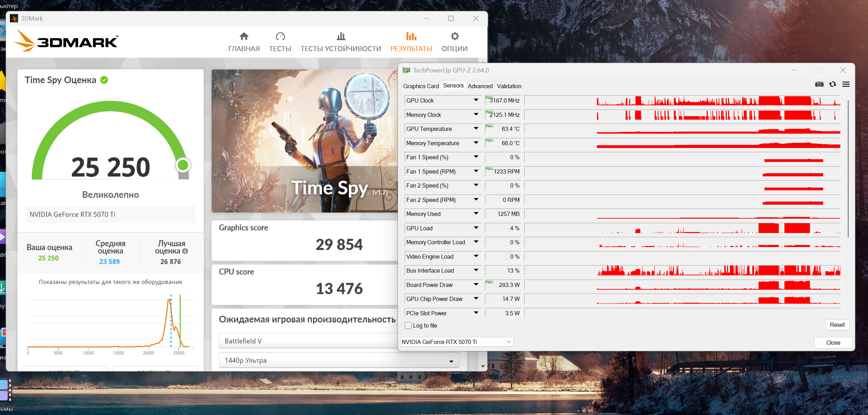This screenshot has width=868, height=415.
Task: Click GPU-Z refresh icon
Action: click(833, 84)
